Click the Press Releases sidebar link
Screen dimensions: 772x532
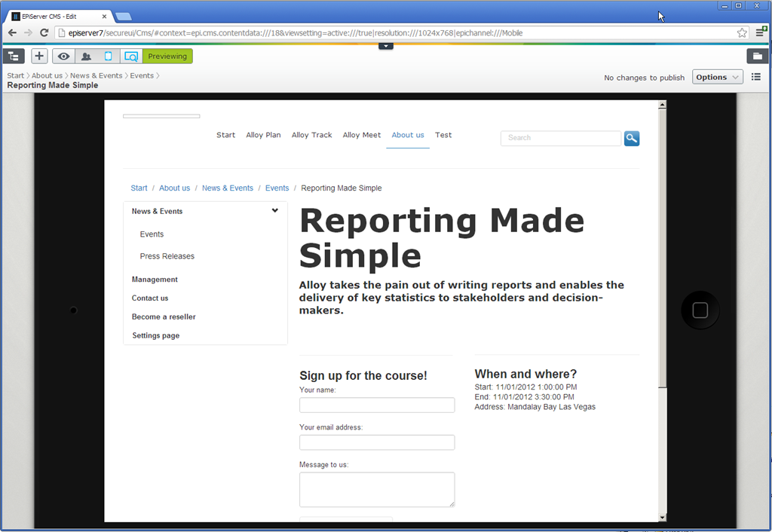point(167,256)
